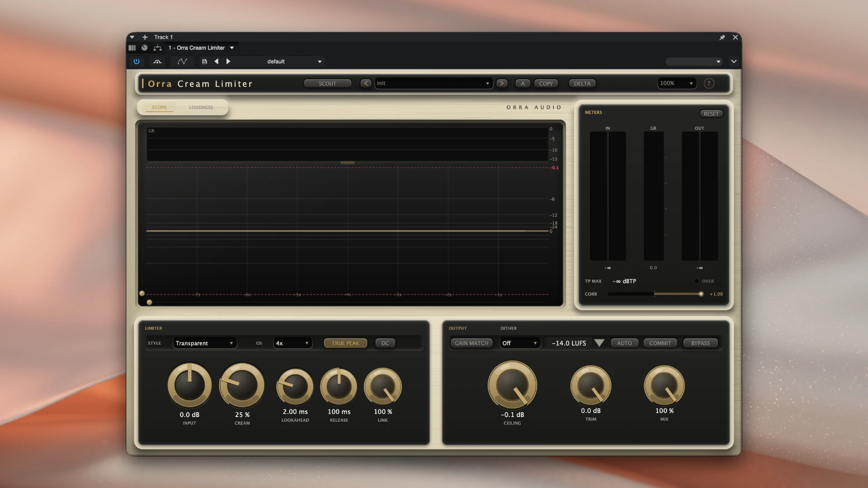
Task: Select next plugin preset arrow
Action: coord(501,84)
